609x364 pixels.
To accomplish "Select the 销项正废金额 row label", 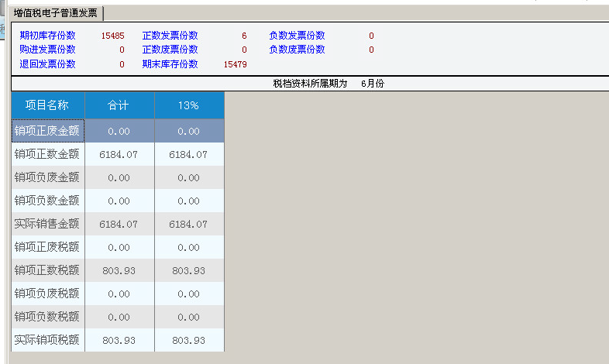I will tap(47, 132).
